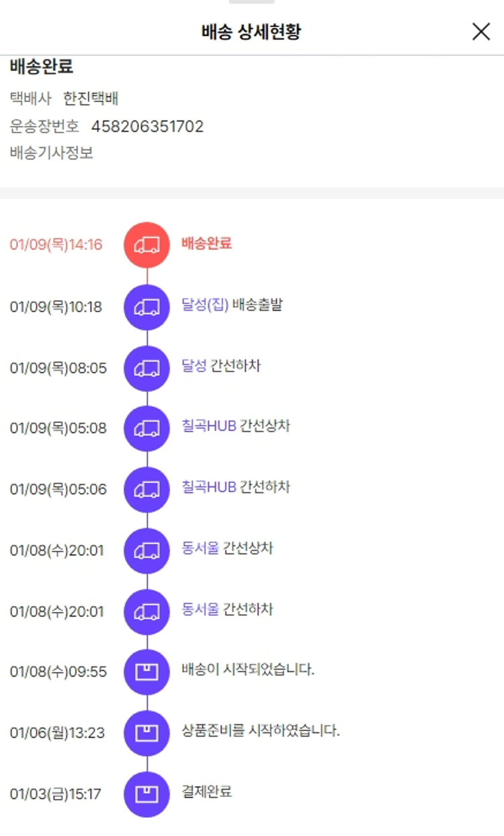
Task: Click the truck icon beside 동서울 간선하차
Action: (x=146, y=611)
